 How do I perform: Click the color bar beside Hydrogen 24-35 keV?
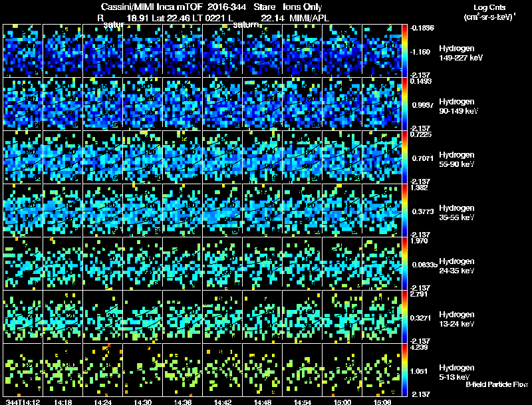click(x=404, y=263)
